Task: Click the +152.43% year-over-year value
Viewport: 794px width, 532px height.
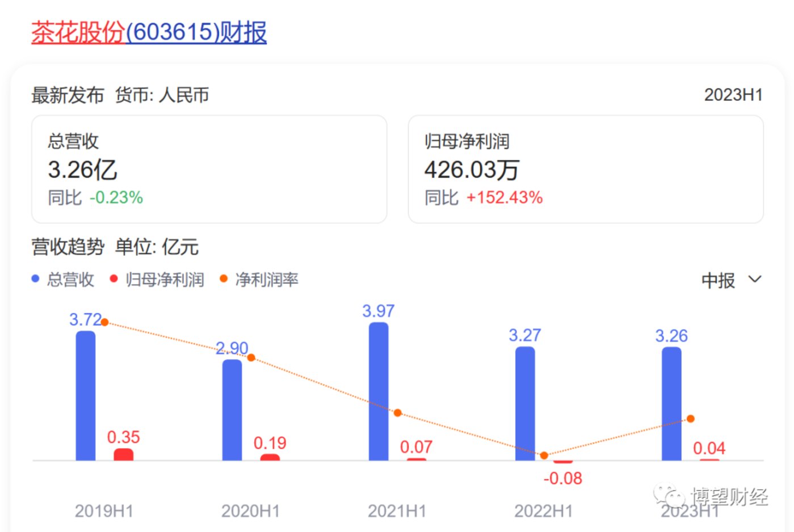Action: [505, 197]
